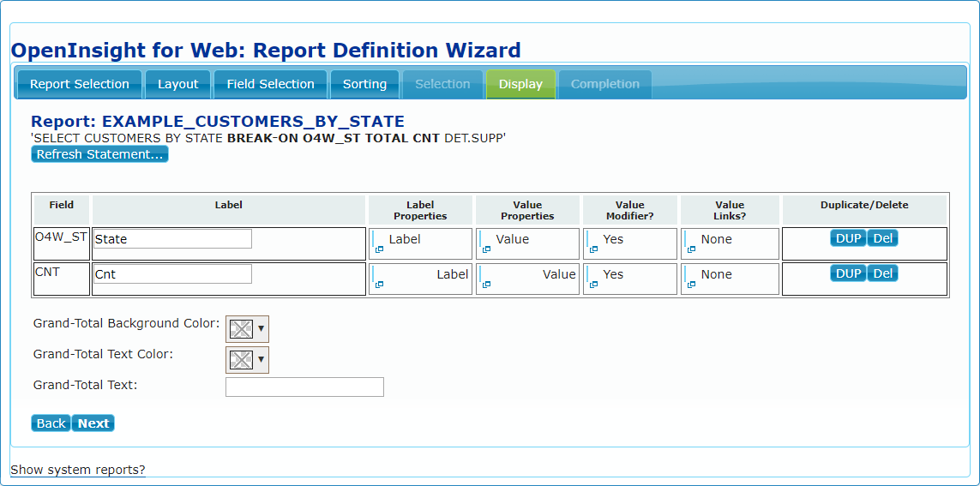Proceed with the Next button

[93, 423]
